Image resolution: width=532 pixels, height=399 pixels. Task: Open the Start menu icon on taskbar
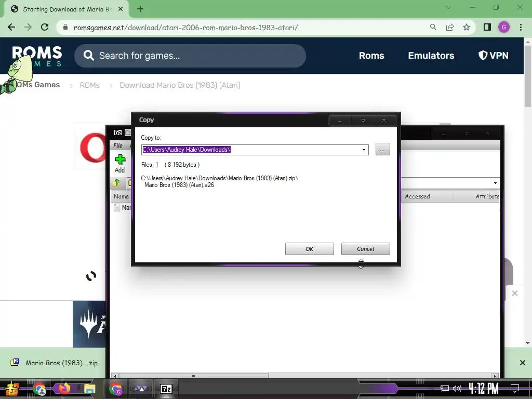pyautogui.click(x=12, y=389)
